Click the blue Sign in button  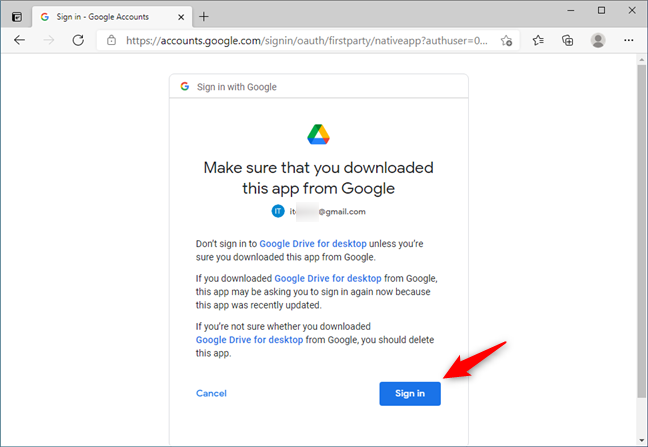(x=410, y=393)
